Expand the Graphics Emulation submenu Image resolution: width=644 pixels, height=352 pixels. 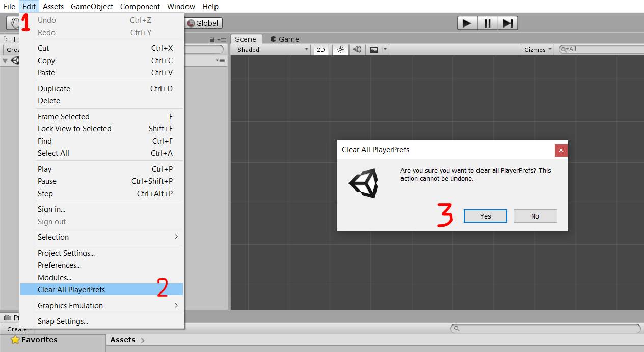click(x=101, y=305)
